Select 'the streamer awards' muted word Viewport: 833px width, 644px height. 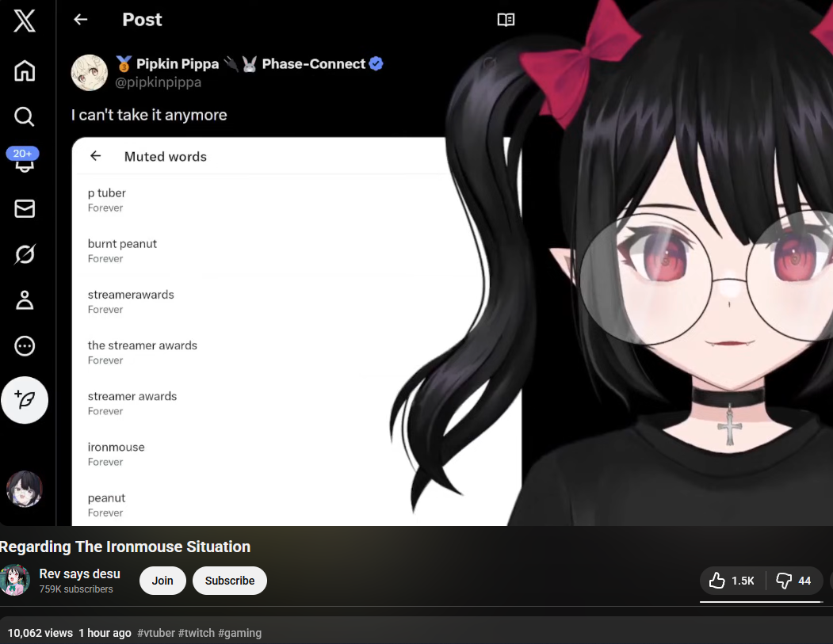click(x=143, y=345)
